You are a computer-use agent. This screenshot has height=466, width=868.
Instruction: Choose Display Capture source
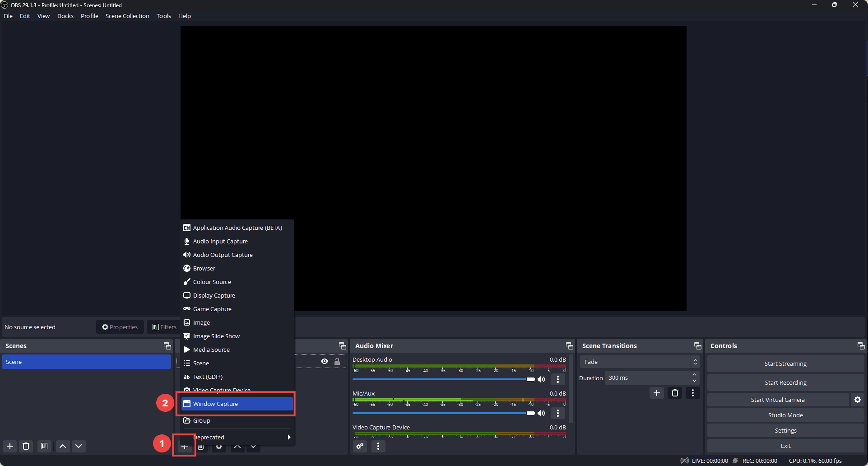pos(237,295)
